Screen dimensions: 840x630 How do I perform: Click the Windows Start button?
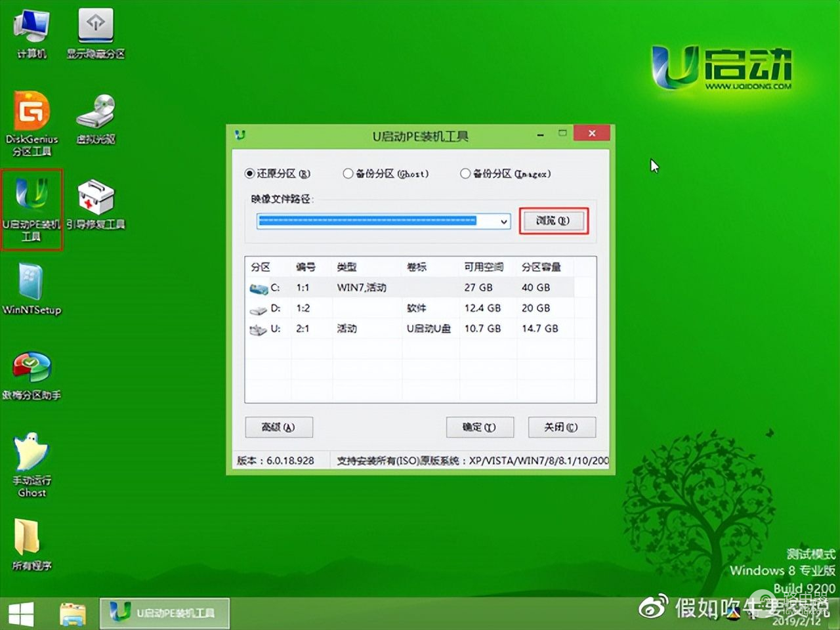point(21,614)
